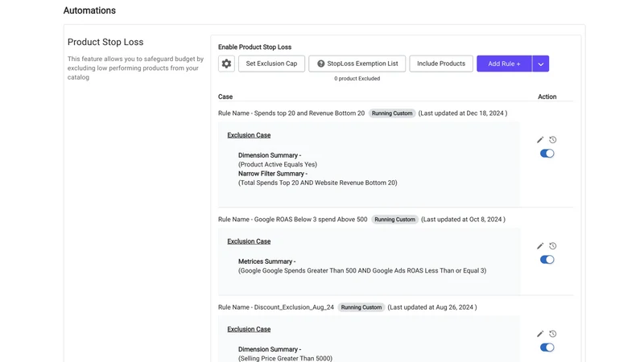Open Exclusion Case link under Discount_Exclusion_Aug_24
Screen dimensions: 644x362
tap(249, 329)
